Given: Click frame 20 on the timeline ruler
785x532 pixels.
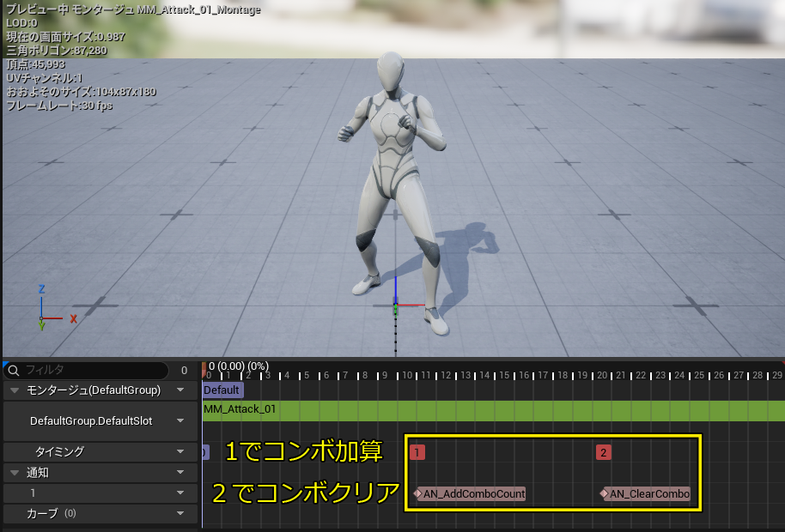Looking at the screenshot, I should [x=602, y=375].
